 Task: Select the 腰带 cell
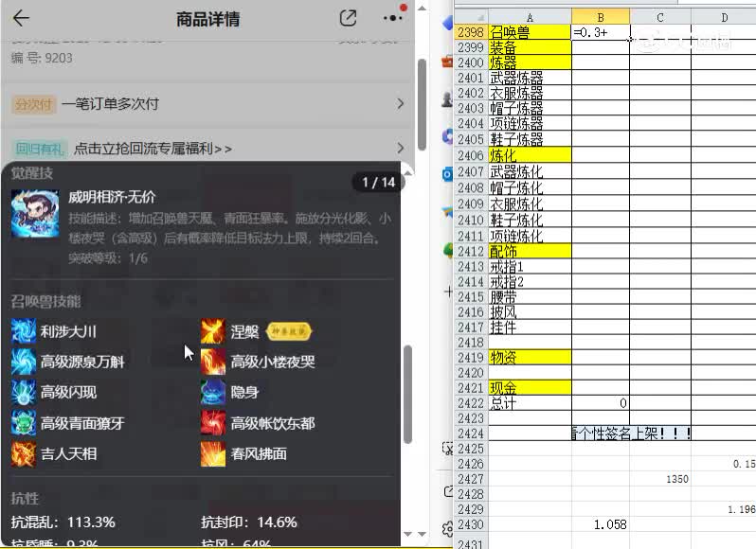click(x=530, y=296)
